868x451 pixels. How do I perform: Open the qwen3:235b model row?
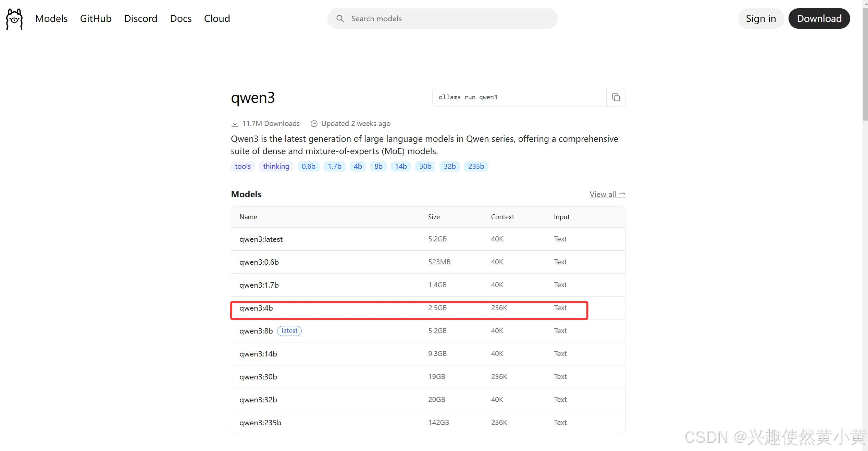click(428, 423)
